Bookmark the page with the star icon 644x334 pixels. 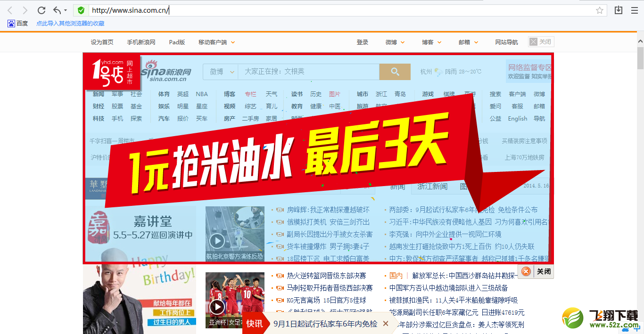coord(600,10)
